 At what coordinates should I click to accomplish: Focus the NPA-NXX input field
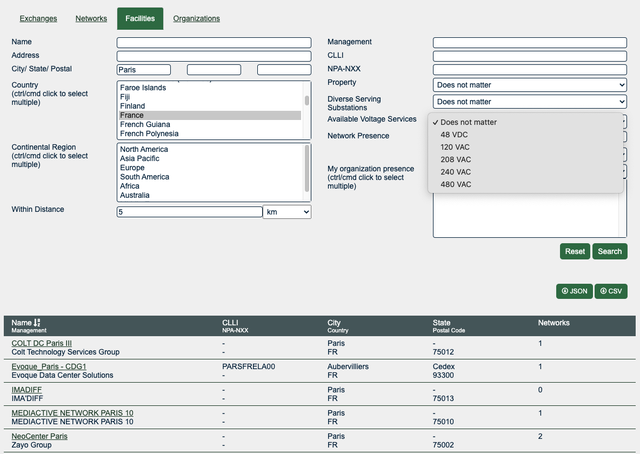(530, 69)
